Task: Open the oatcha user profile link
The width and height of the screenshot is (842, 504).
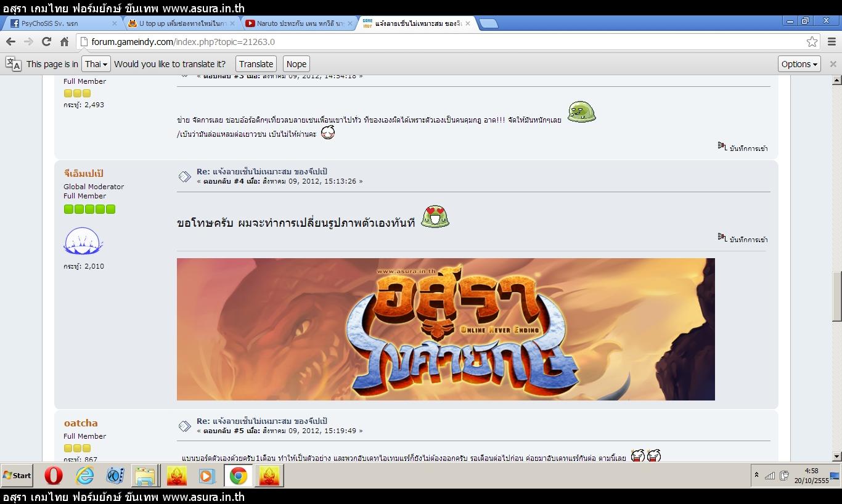Action: tap(81, 423)
